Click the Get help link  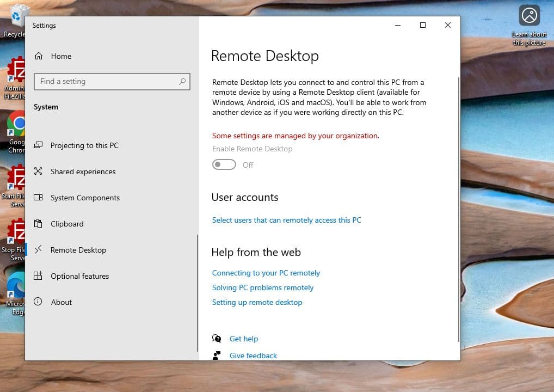(243, 339)
